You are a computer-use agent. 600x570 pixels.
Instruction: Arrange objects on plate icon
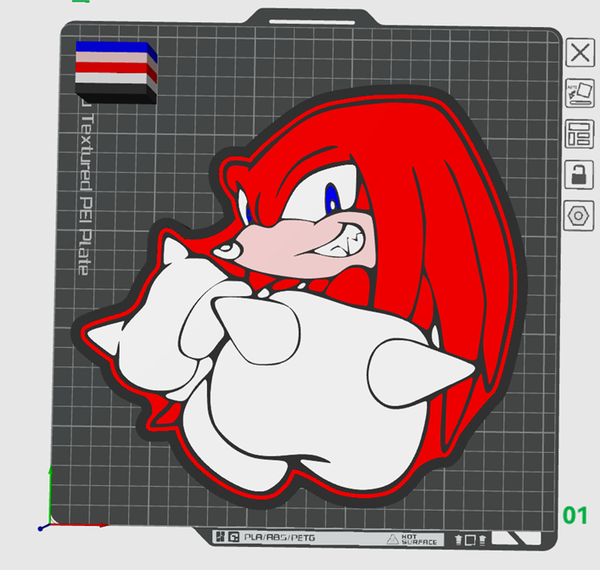(580, 134)
